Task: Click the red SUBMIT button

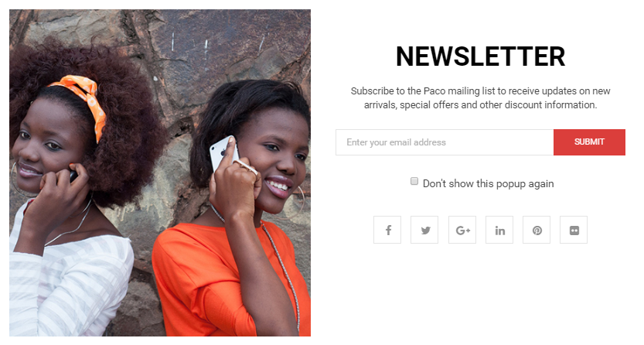Action: [x=589, y=142]
